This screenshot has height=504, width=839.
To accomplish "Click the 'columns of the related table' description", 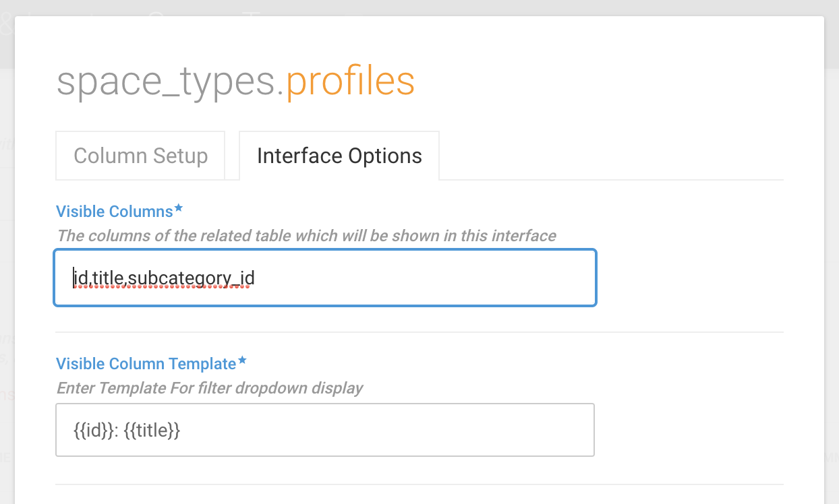I will (307, 236).
